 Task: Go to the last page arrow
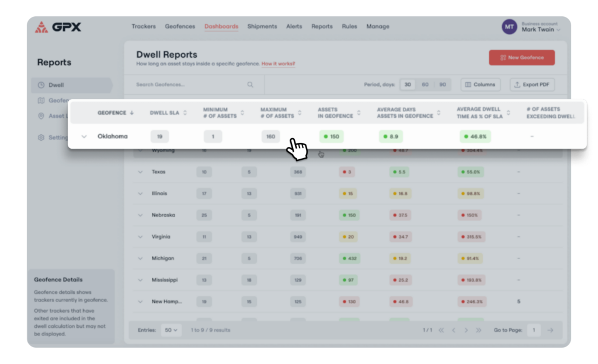pos(479,330)
